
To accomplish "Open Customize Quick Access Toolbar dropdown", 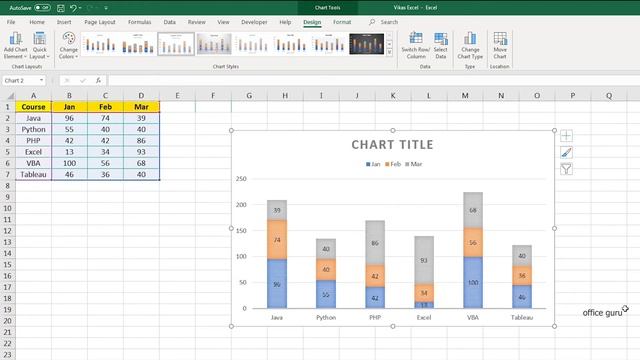I will (x=106, y=8).
